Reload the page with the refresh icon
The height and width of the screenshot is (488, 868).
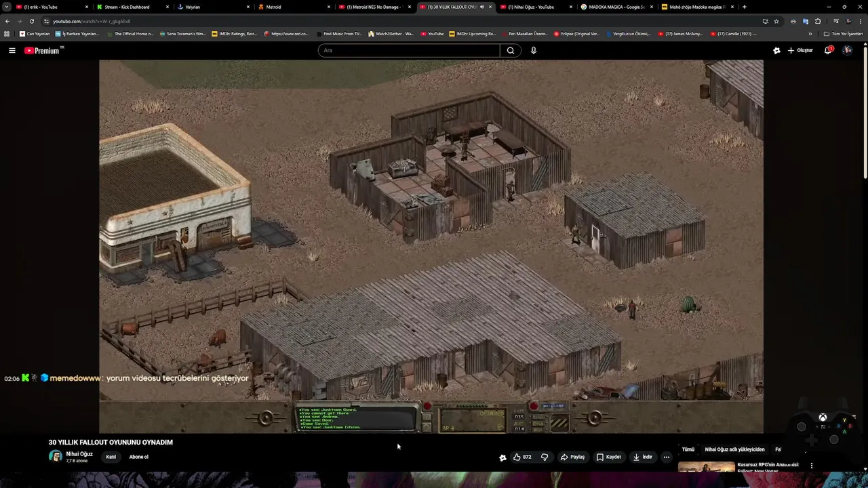[31, 21]
